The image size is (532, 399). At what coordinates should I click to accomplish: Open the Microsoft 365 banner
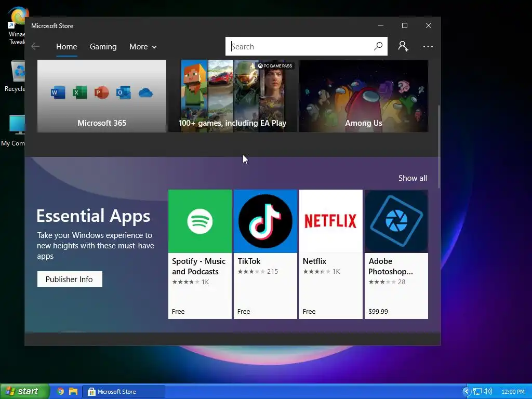(x=102, y=96)
